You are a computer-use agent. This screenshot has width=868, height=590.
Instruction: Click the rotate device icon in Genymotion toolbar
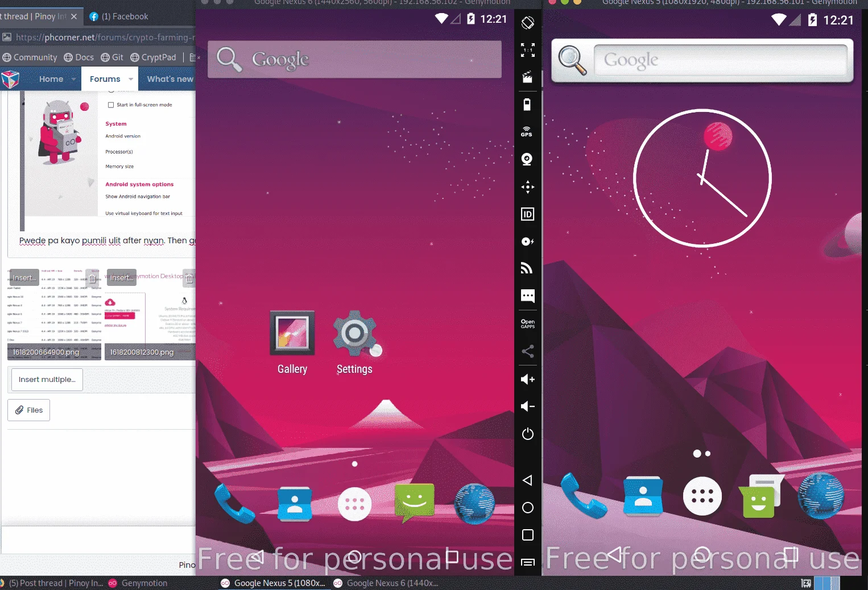528,23
